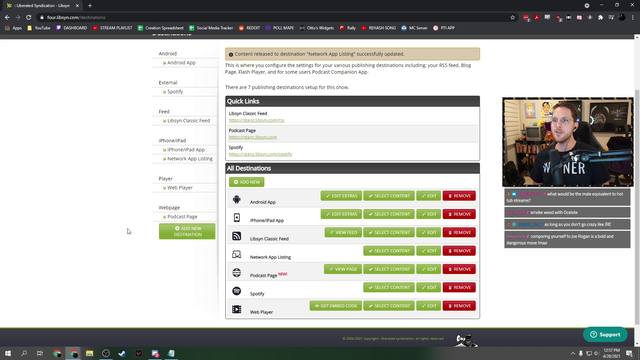
Task: Open File Explorer from the taskbar
Action: (x=89, y=353)
